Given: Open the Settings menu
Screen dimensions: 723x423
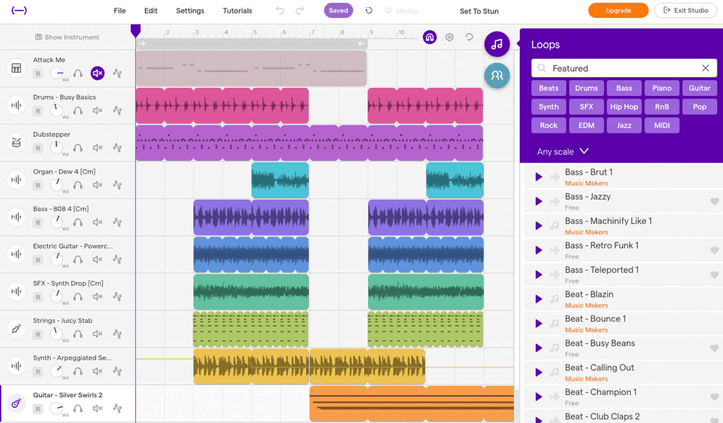Looking at the screenshot, I should [x=190, y=11].
